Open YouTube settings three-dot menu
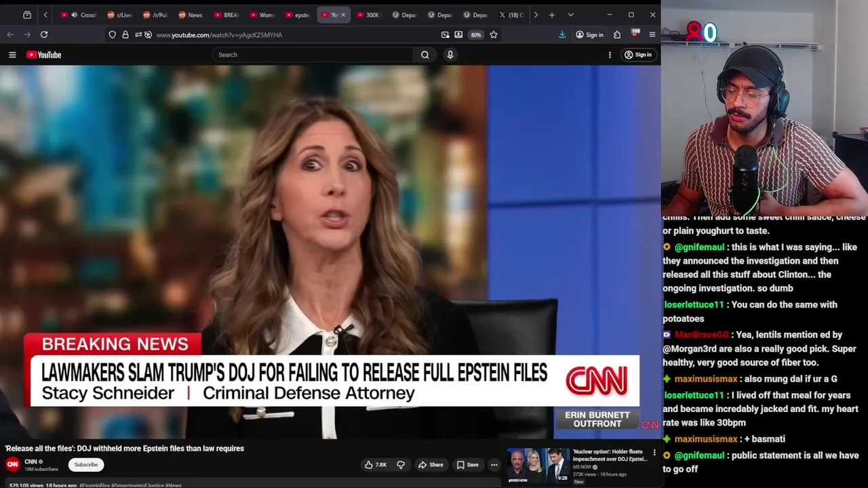868x488 pixels. [x=610, y=55]
